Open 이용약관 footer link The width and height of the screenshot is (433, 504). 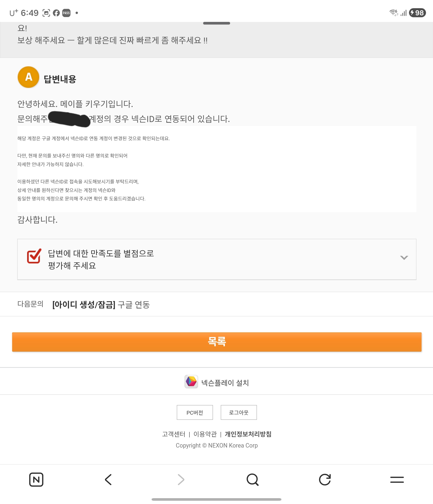tap(205, 434)
